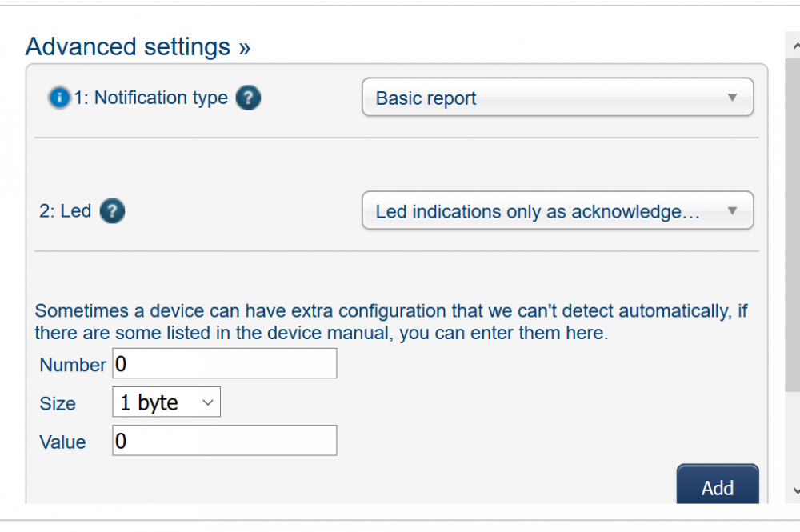Open the Notification type dropdown showing Basic report

pyautogui.click(x=557, y=98)
